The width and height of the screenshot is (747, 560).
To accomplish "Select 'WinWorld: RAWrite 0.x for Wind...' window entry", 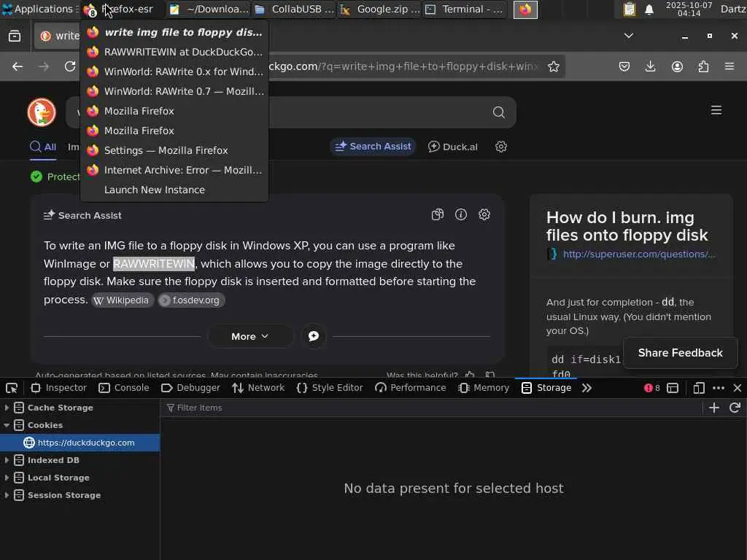I will pos(174,72).
